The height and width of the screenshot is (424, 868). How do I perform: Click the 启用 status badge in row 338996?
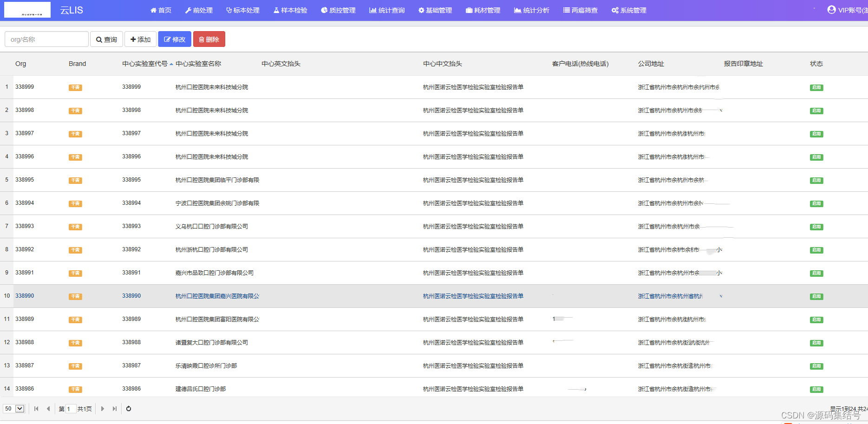[x=816, y=157]
